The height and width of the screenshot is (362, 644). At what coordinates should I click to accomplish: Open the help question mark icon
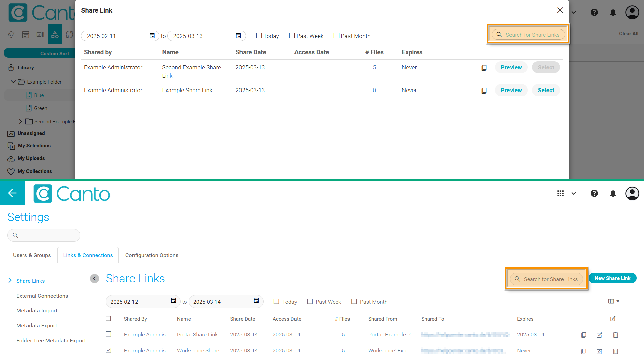(x=594, y=193)
